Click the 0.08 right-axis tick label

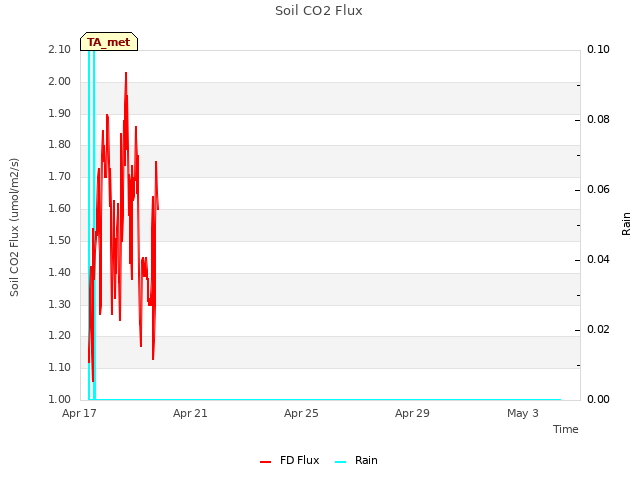[598, 119]
